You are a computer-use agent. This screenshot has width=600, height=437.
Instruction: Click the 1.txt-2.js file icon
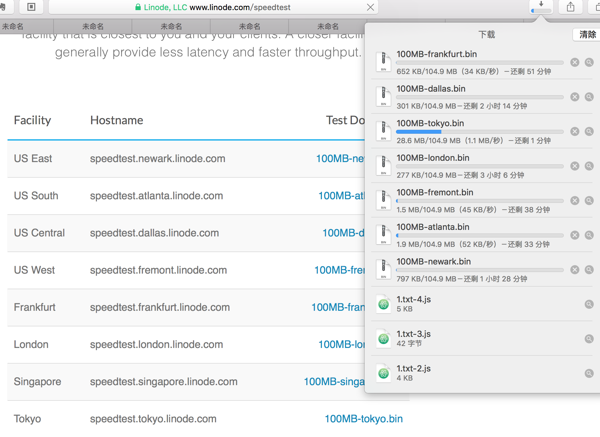click(383, 373)
